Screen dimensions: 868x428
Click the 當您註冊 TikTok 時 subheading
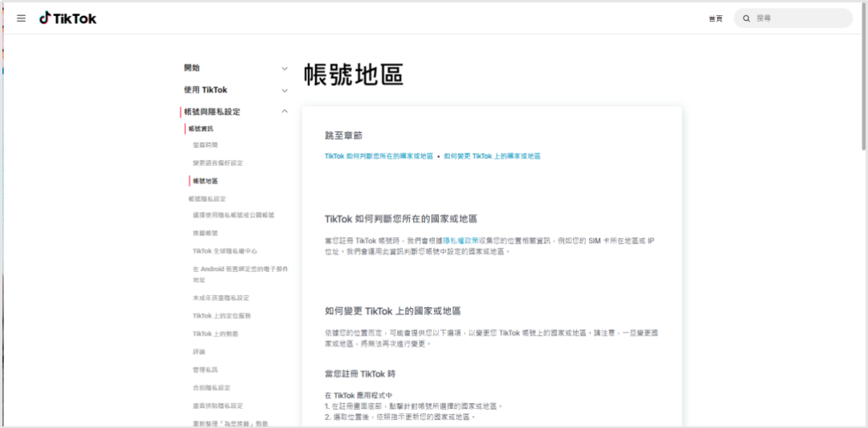(x=360, y=373)
